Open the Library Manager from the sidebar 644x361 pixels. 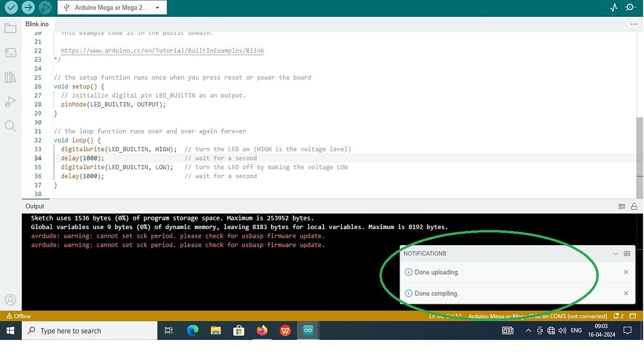(10, 78)
